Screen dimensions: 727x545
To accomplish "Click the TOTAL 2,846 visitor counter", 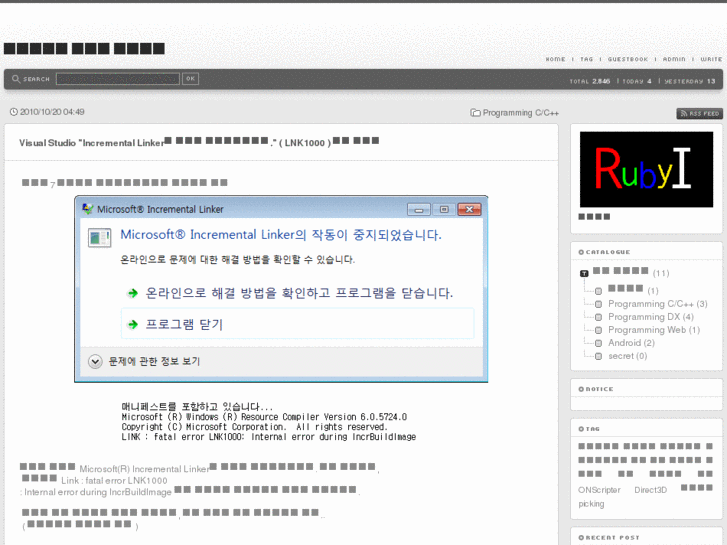I will [590, 81].
